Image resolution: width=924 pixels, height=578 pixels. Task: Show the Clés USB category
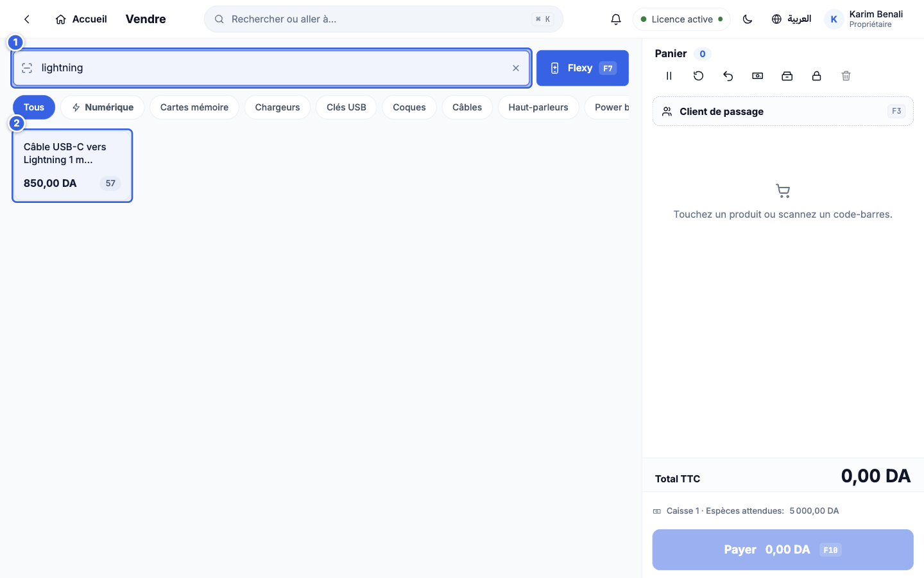click(x=346, y=107)
